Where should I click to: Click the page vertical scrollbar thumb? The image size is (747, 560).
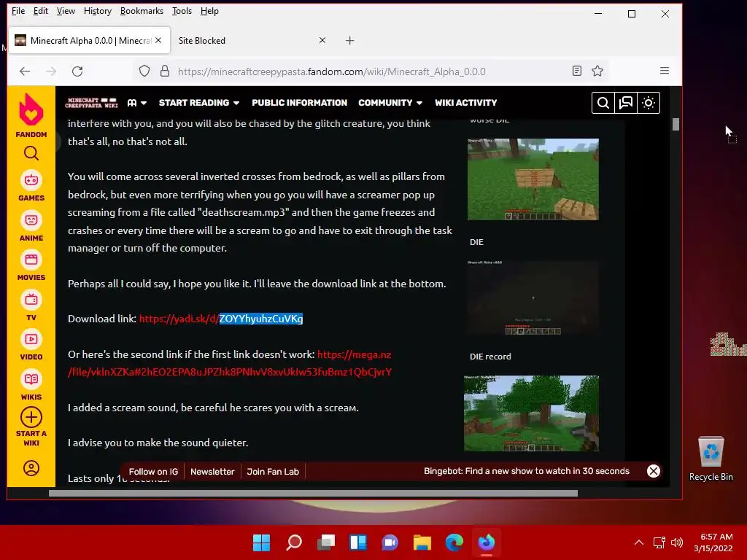point(676,124)
